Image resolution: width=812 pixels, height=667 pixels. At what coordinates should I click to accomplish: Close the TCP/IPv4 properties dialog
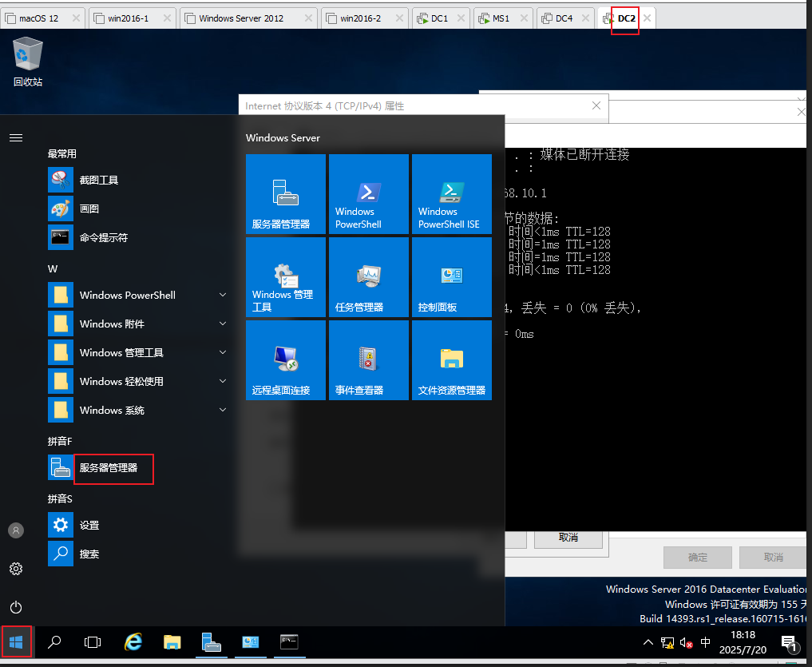596,105
